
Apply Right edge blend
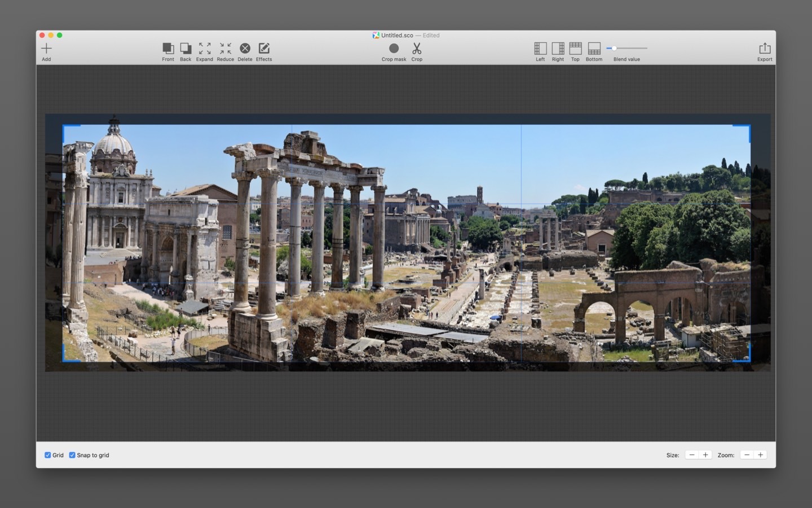click(558, 49)
